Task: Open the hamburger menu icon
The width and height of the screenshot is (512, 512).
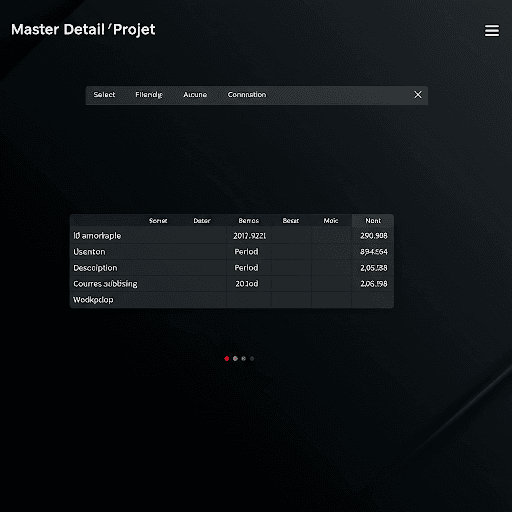Action: pyautogui.click(x=492, y=30)
